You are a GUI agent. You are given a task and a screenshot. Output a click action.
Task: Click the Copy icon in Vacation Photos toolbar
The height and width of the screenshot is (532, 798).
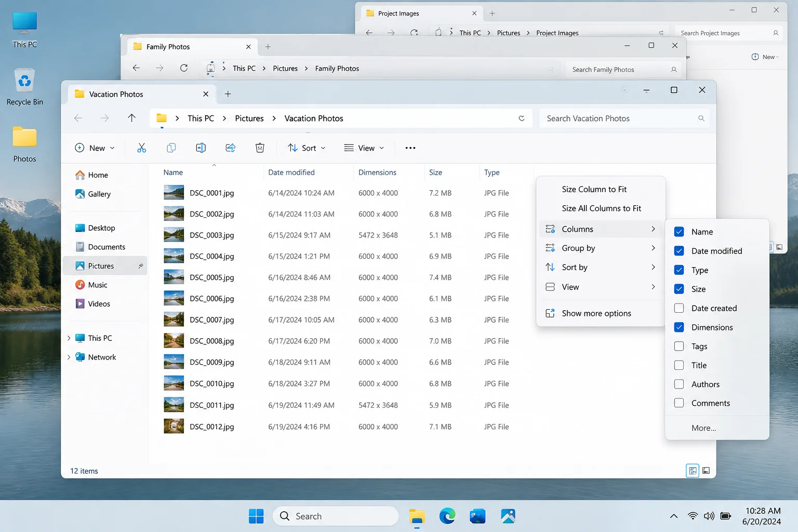click(171, 148)
